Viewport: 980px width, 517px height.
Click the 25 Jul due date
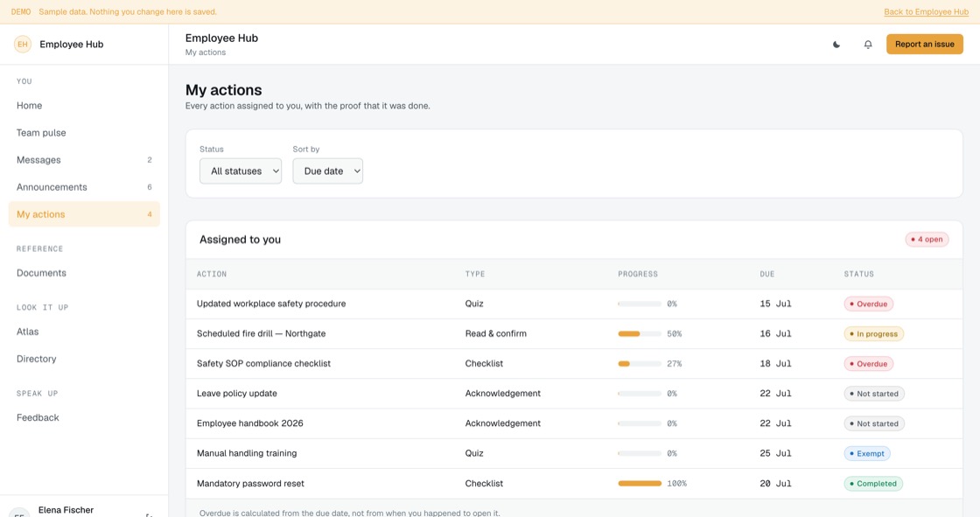tap(775, 454)
